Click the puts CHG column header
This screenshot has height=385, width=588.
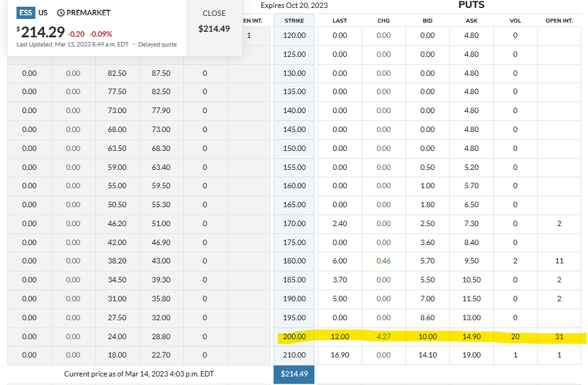tap(383, 20)
